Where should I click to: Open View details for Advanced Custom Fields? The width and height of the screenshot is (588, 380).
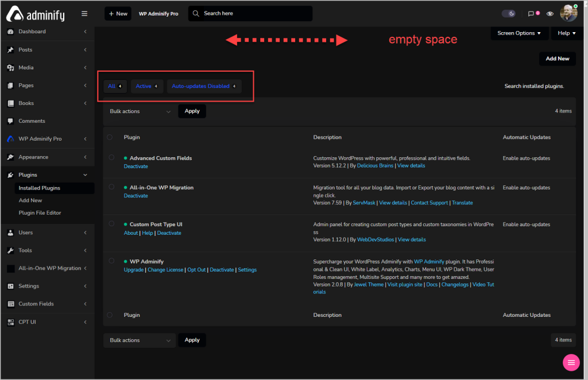(411, 166)
